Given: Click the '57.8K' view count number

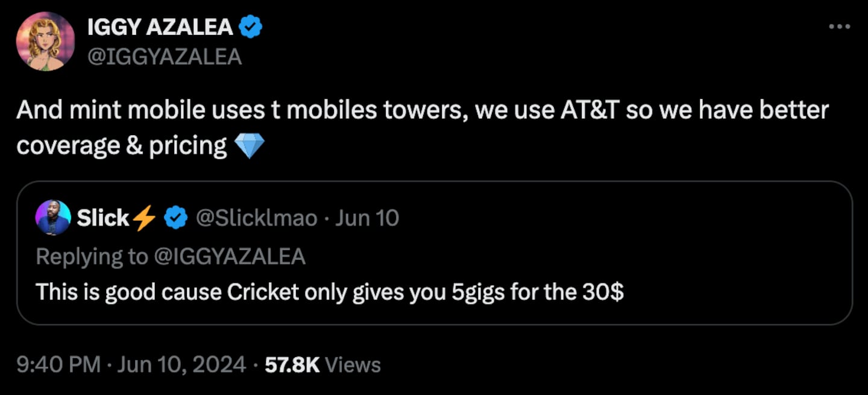Looking at the screenshot, I should [292, 365].
